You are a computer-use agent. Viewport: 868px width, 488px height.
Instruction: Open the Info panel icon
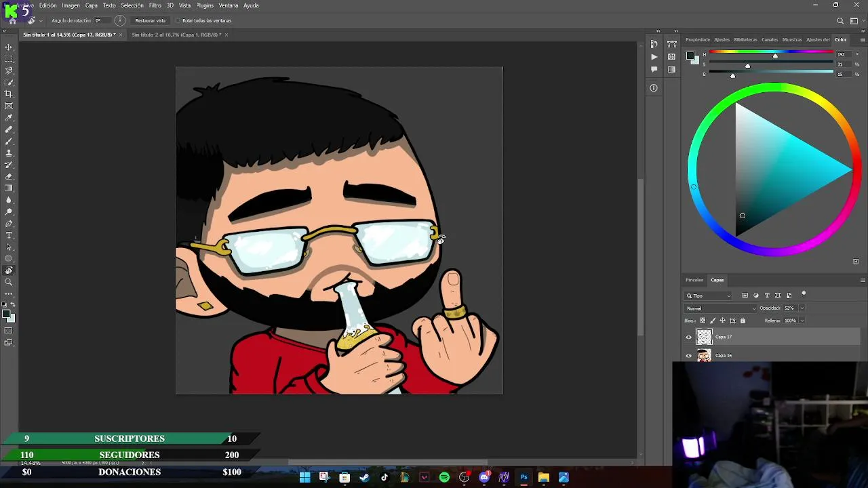(x=654, y=87)
